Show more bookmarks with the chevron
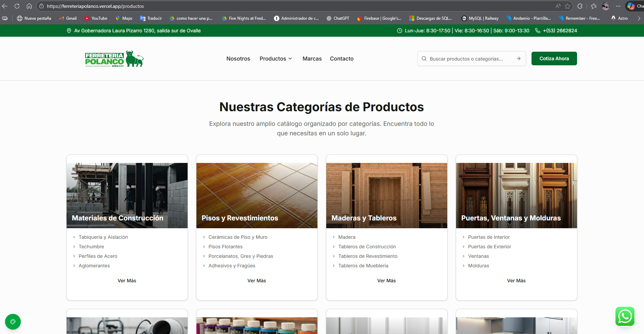Screen dimensions: 644x334 (x=639, y=18)
